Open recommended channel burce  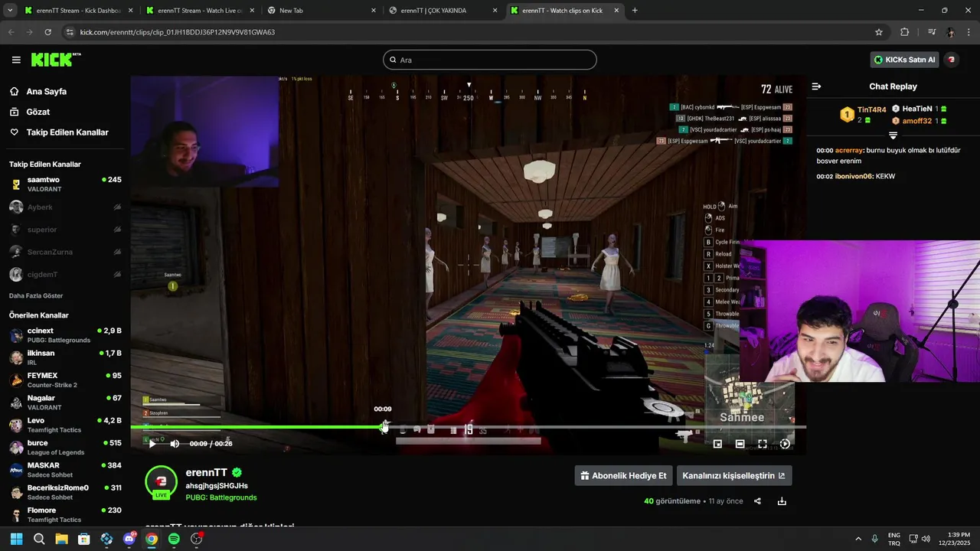pyautogui.click(x=65, y=448)
